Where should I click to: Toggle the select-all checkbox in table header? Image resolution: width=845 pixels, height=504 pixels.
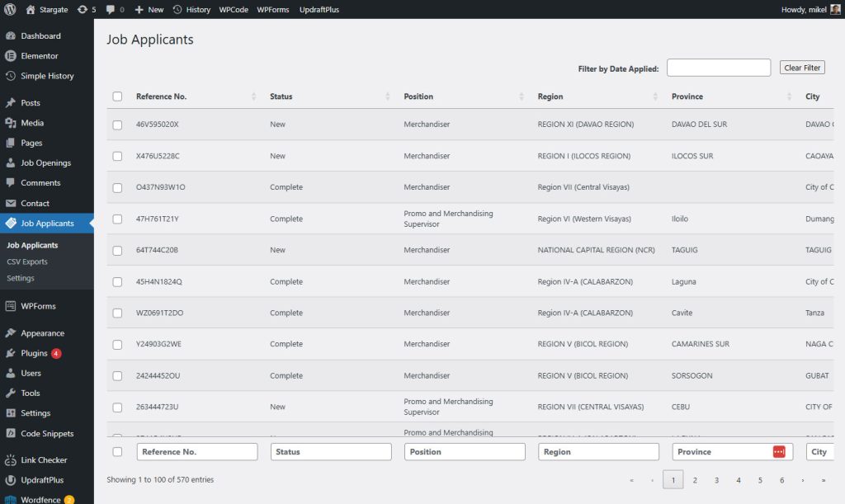(x=117, y=97)
